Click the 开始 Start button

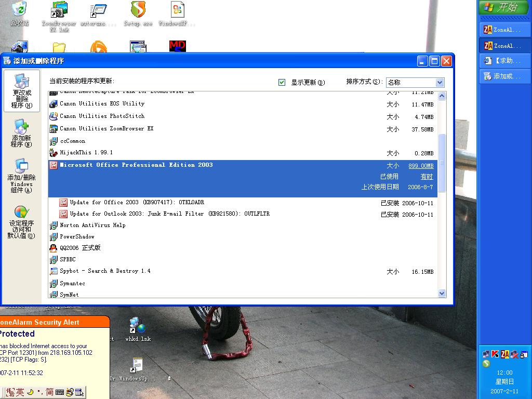pos(503,7)
